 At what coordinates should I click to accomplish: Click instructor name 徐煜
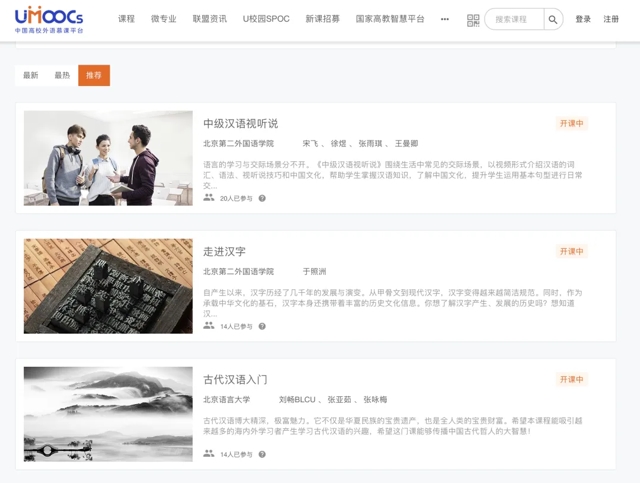(338, 144)
